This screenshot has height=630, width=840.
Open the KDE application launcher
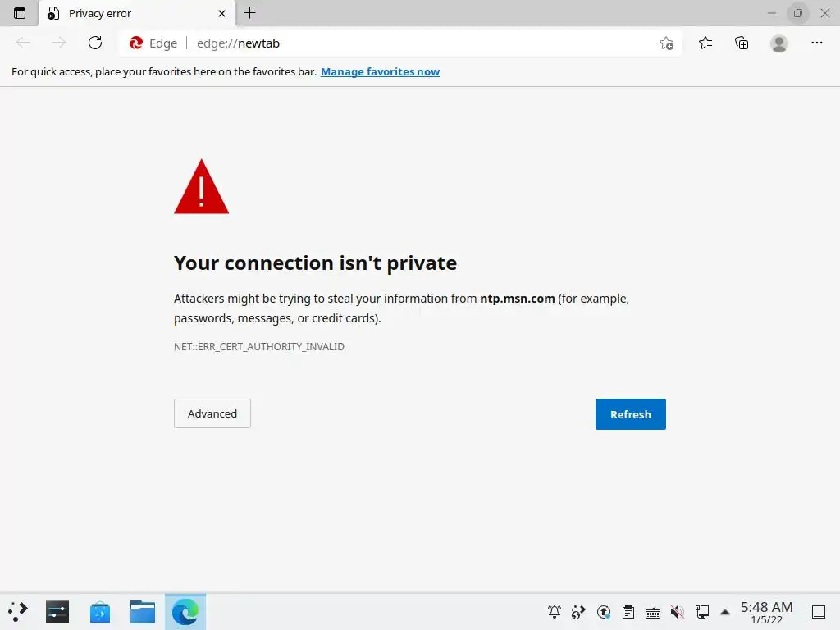(x=18, y=612)
